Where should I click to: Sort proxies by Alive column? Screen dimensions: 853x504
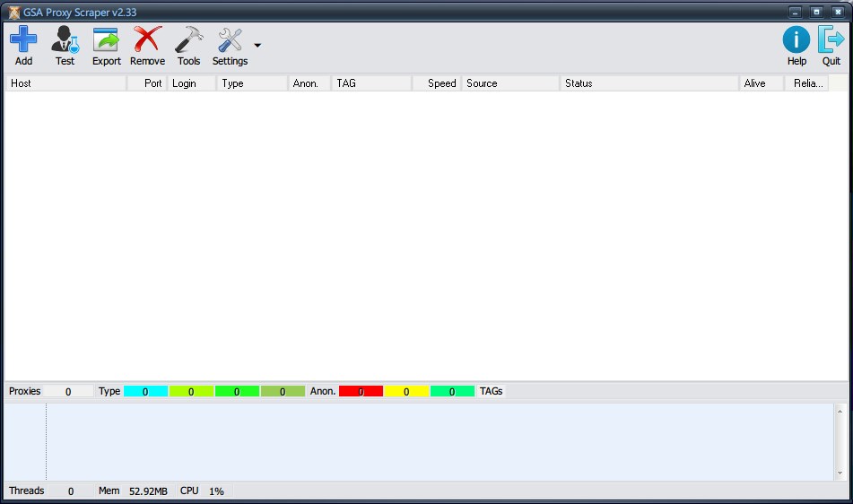click(x=761, y=83)
